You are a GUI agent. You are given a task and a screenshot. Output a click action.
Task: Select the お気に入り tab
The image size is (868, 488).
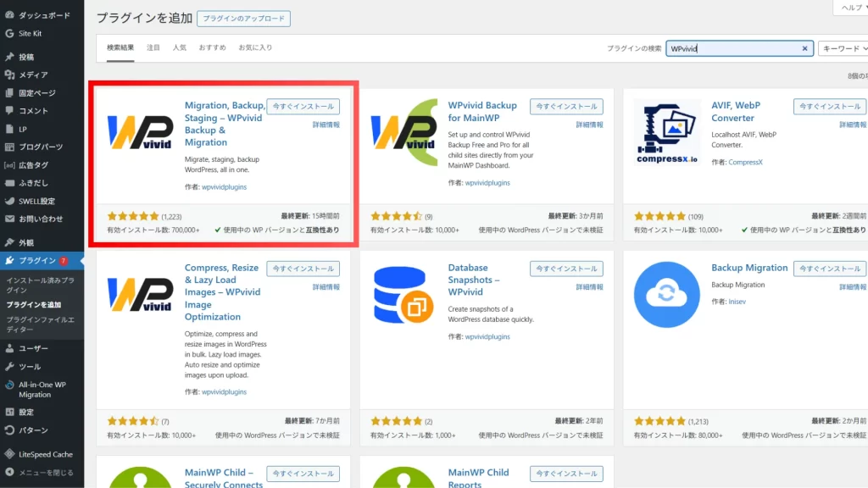[x=255, y=47]
